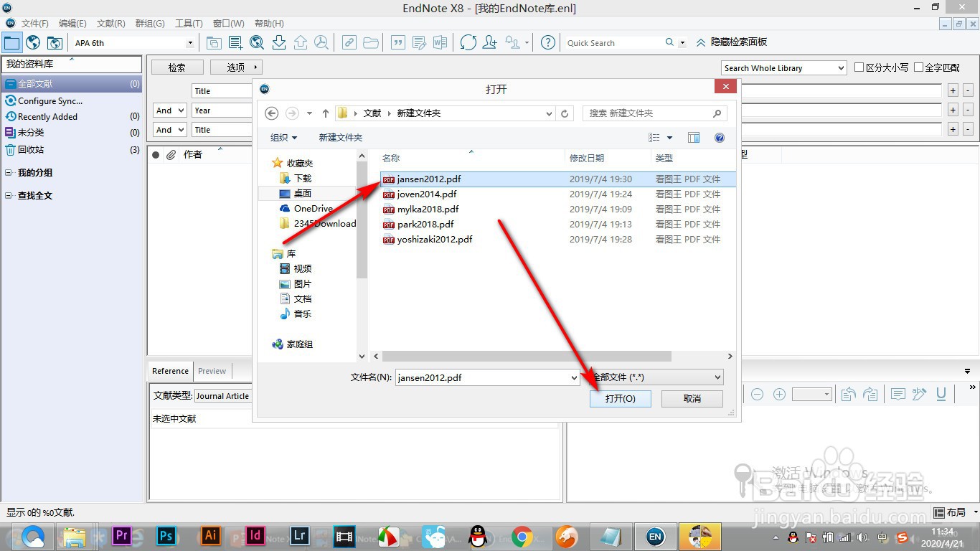The height and width of the screenshot is (551, 980).
Task: Click 检索 search button
Action: point(177,67)
